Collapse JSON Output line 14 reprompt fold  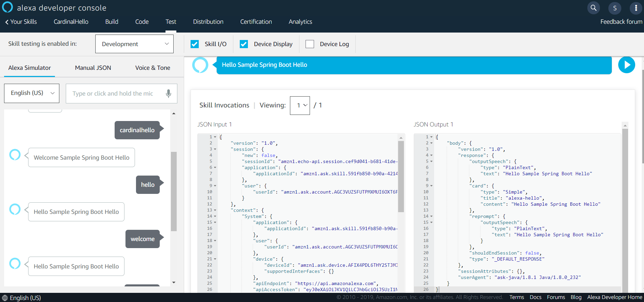(431, 217)
